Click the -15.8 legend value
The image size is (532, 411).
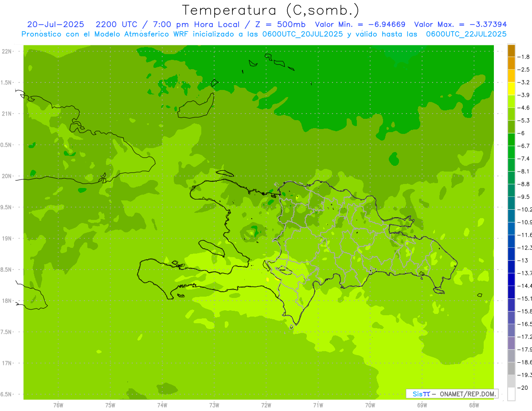point(525,311)
